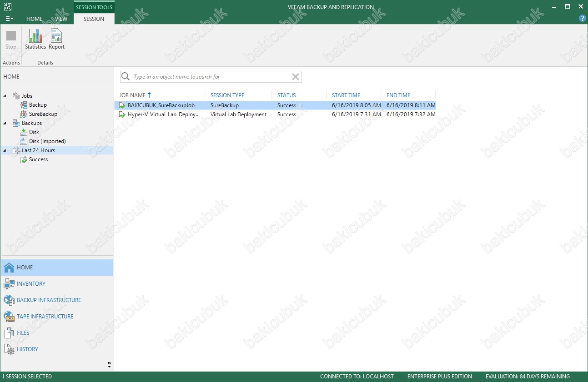Click the 6/16/2019 8:11 AM end time

click(x=411, y=105)
